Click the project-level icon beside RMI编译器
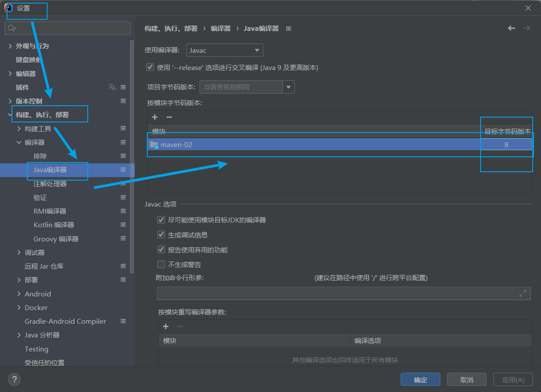Image resolution: width=541 pixels, height=392 pixels. tap(123, 211)
